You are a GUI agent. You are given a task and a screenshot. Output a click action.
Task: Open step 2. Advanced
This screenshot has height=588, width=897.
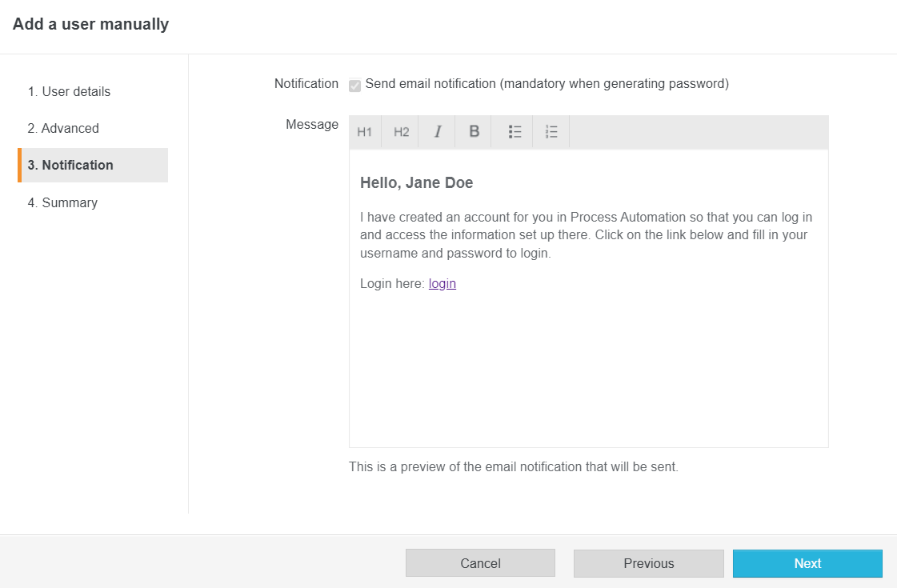(x=63, y=128)
